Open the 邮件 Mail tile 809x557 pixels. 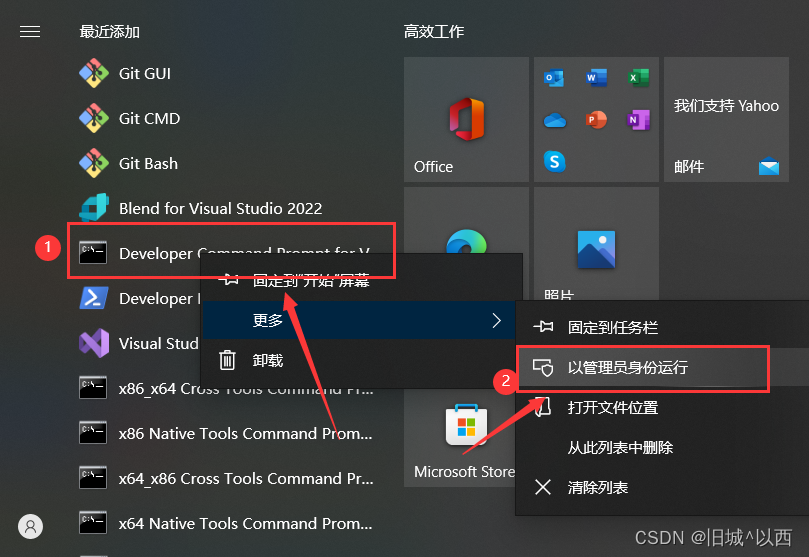(726, 119)
